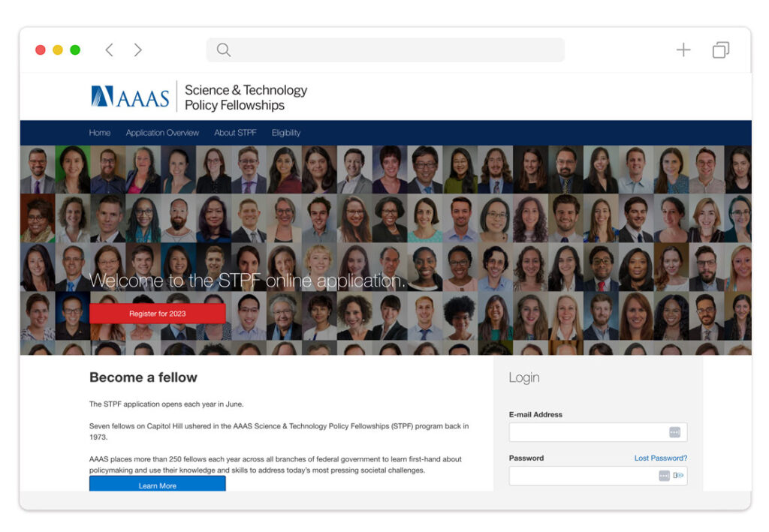Click the E-mail Address label
This screenshot has height=532, width=769.
tap(535, 414)
